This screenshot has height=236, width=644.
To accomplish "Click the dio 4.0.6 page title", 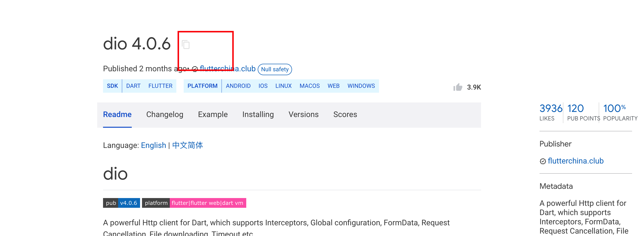I will pyautogui.click(x=137, y=44).
